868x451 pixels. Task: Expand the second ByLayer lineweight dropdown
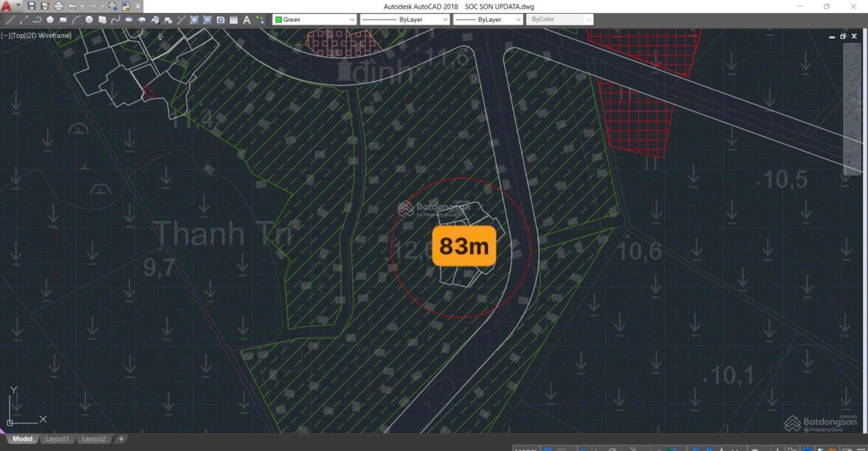[x=488, y=20]
